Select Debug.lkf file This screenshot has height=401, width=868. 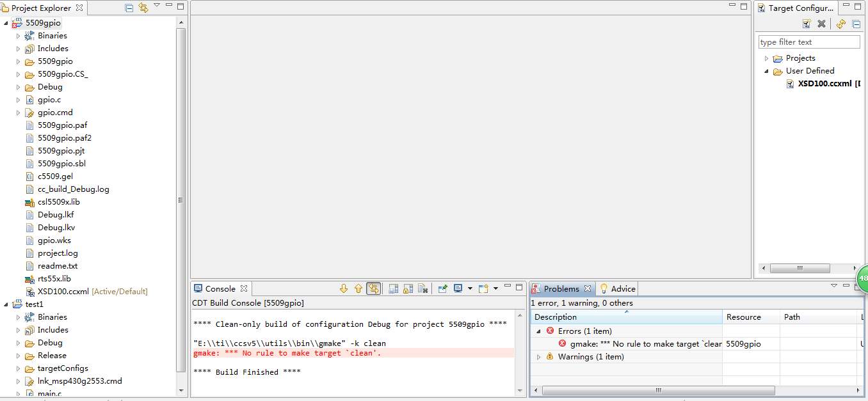(x=56, y=215)
